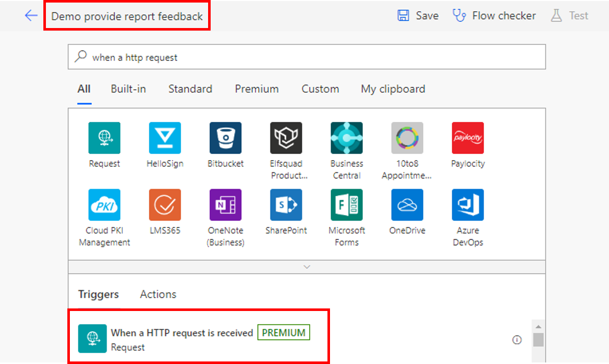
Task: Select the SharePoint connector
Action: [286, 205]
